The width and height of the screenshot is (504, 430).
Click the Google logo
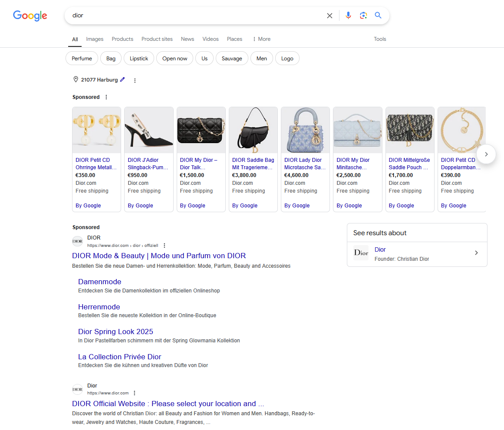click(30, 16)
